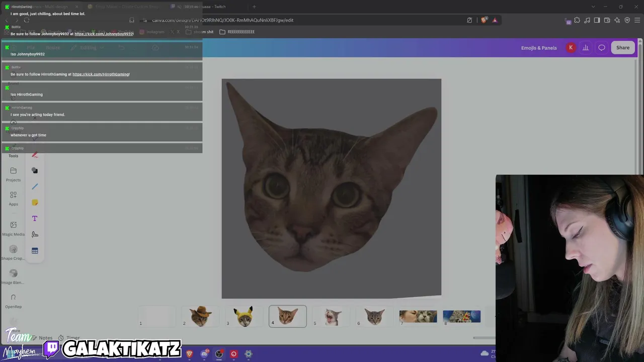
Task: Select blank page 1 thumbnail
Action: [x=156, y=316]
